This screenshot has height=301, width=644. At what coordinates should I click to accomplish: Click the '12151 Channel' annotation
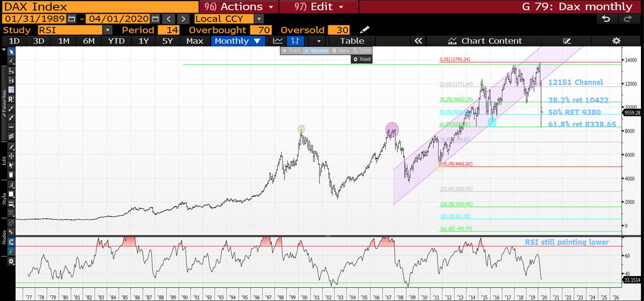point(575,83)
